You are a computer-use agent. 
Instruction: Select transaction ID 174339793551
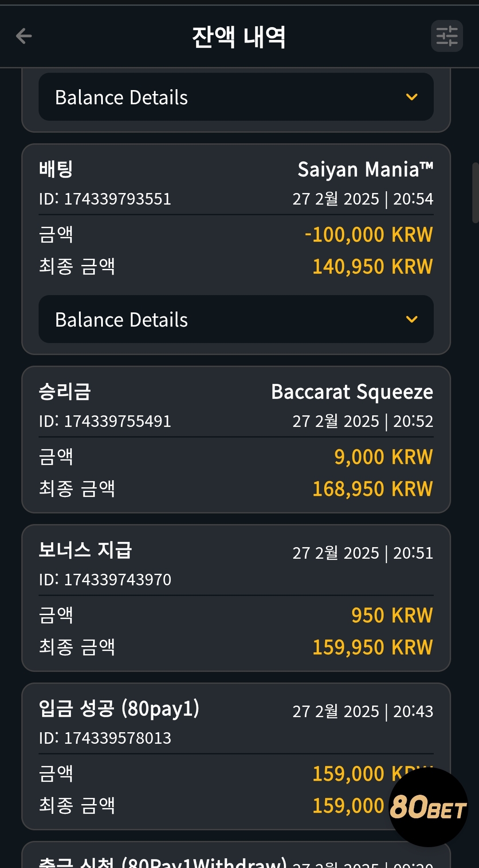coord(105,199)
